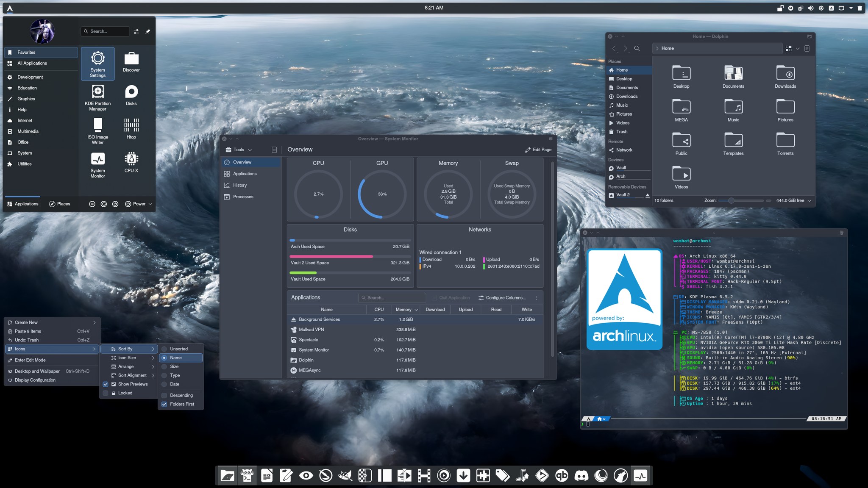Open Discord from the dock
This screenshot has height=488, width=868.
tap(581, 476)
